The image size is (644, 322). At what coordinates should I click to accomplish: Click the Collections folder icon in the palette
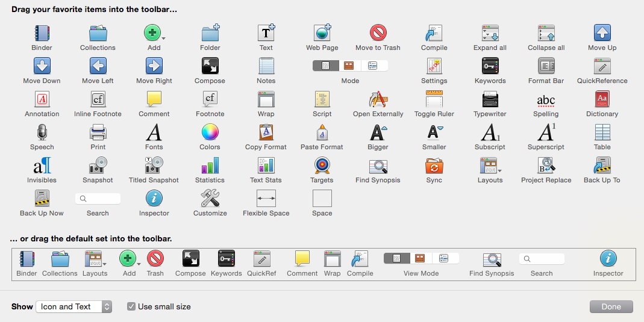pyautogui.click(x=98, y=33)
